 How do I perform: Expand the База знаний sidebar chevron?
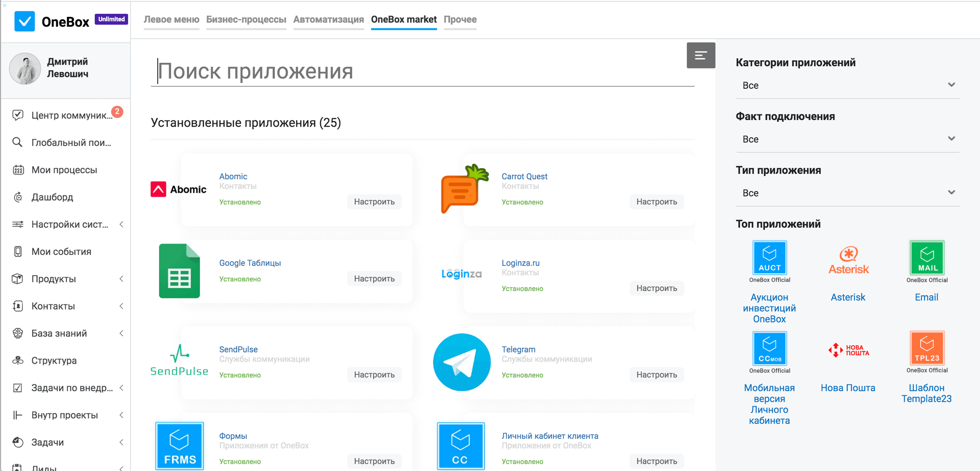[x=121, y=333]
